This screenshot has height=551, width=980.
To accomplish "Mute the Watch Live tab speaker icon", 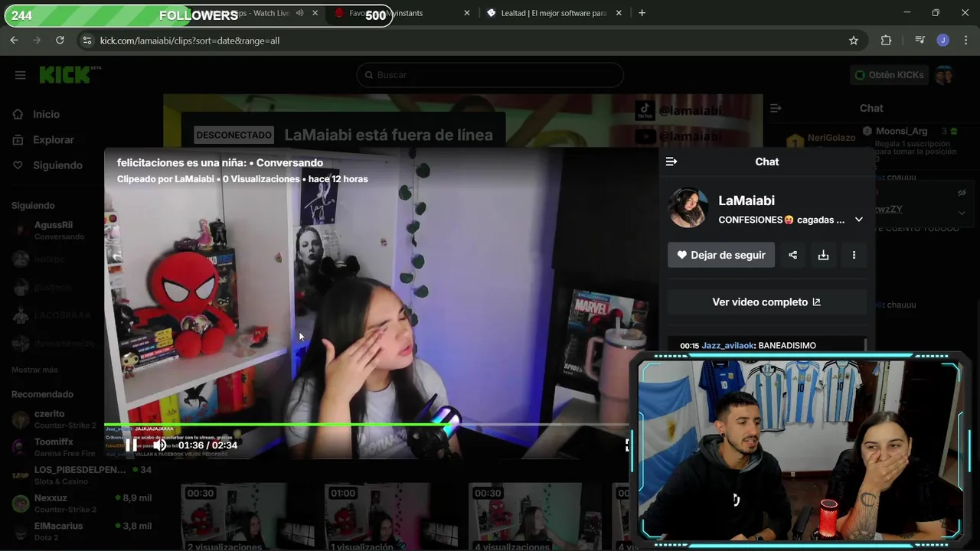I will coord(299,13).
